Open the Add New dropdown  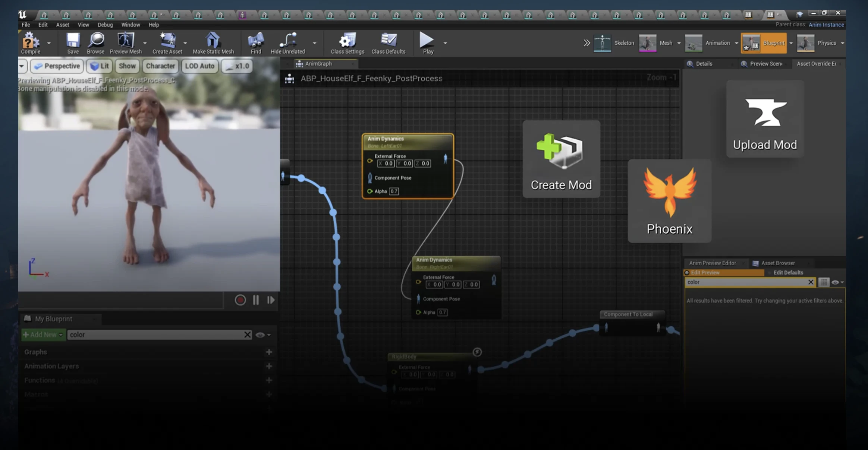point(43,335)
